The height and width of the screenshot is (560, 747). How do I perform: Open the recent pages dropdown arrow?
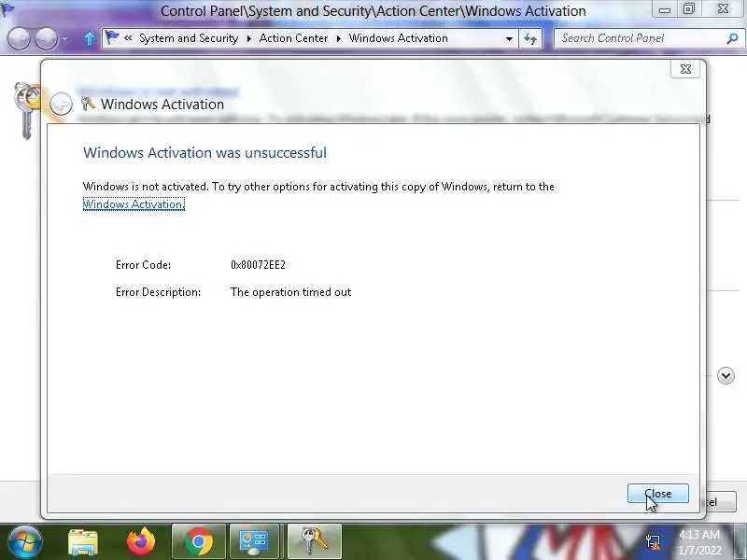click(65, 38)
